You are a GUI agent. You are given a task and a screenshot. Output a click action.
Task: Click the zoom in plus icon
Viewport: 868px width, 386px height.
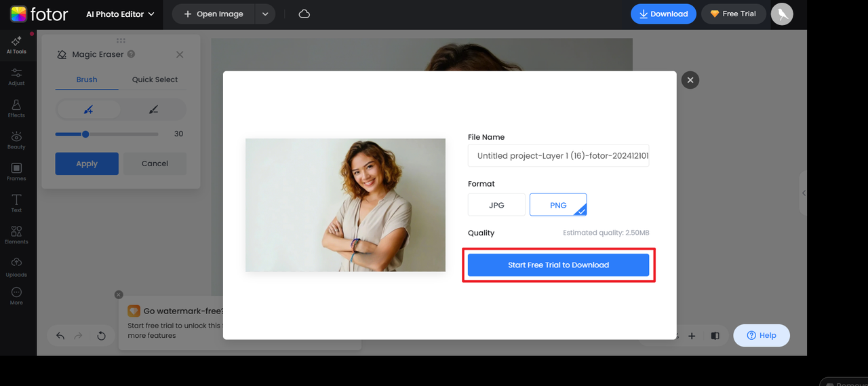[692, 336]
